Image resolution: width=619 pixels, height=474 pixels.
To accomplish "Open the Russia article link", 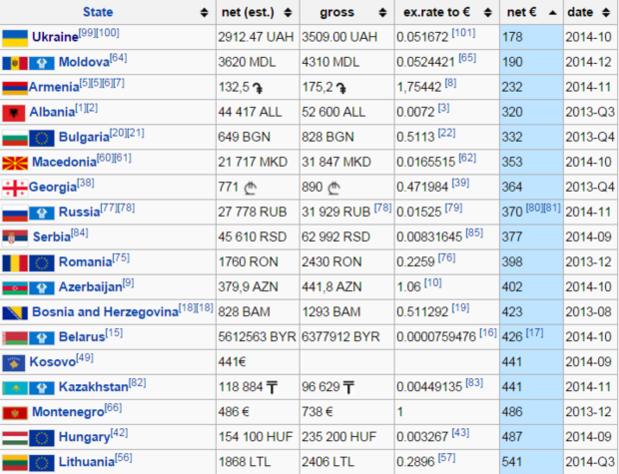I will (79, 212).
